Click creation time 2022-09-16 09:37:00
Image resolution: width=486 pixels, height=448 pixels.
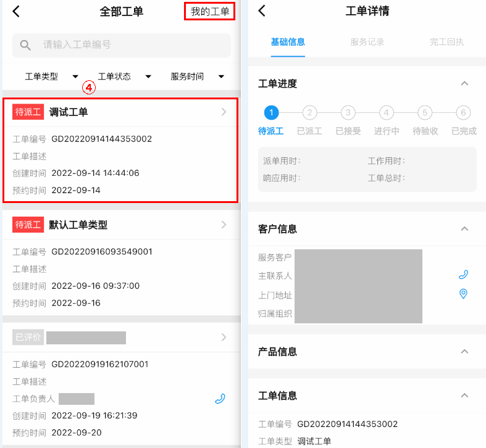(96, 286)
